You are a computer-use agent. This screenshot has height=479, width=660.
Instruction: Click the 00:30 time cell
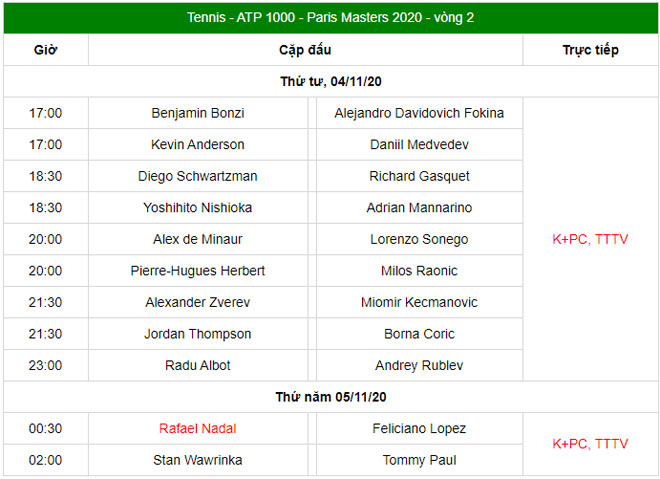[x=45, y=428]
